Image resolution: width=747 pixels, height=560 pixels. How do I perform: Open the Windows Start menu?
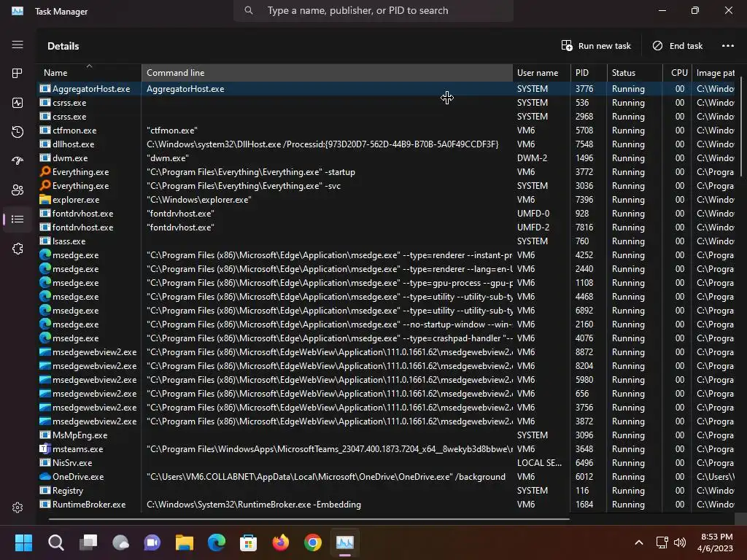(23, 542)
